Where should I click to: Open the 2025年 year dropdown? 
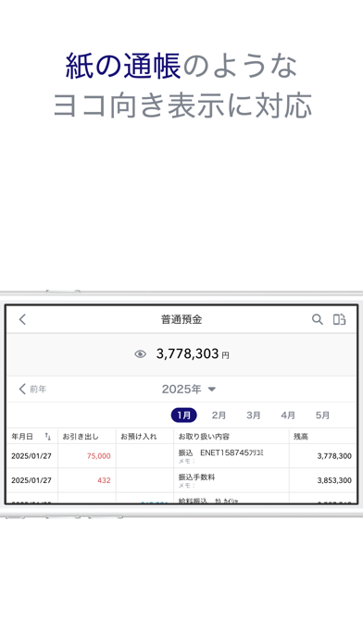pos(189,389)
